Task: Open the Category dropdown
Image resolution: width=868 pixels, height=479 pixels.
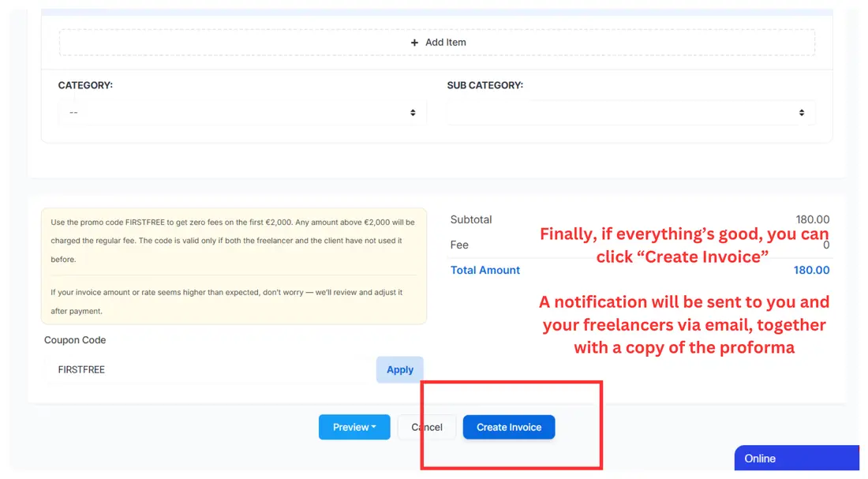Action: tap(242, 112)
